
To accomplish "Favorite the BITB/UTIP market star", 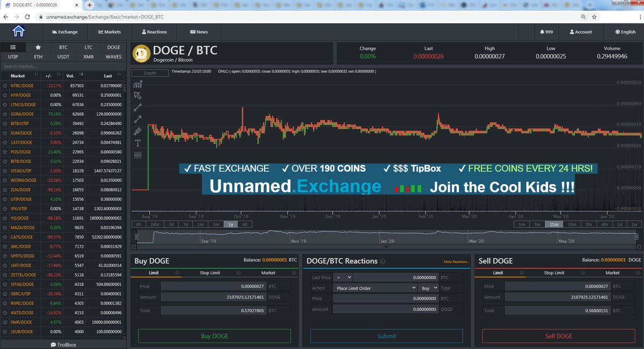I will [5, 123].
